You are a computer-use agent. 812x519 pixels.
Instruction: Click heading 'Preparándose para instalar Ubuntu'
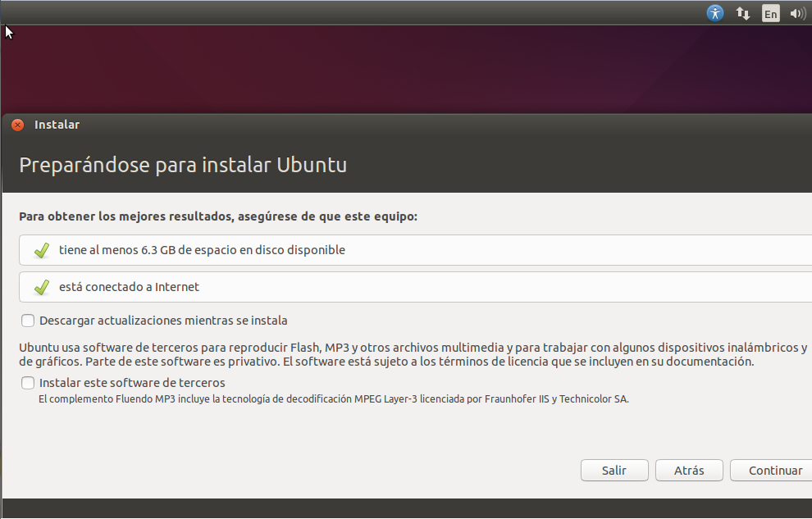click(183, 165)
